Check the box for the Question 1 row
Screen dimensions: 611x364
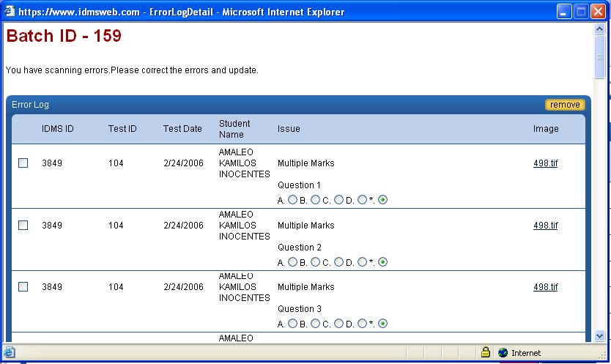click(x=23, y=163)
